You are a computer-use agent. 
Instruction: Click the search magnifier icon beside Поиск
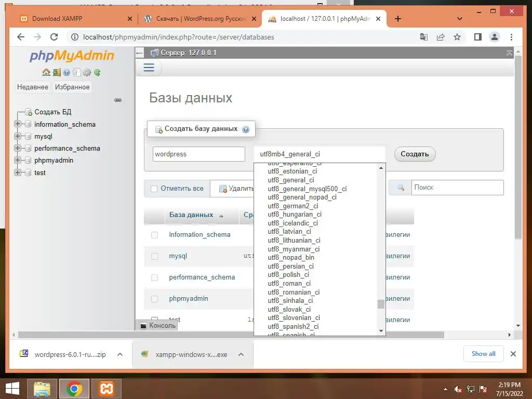(x=401, y=187)
